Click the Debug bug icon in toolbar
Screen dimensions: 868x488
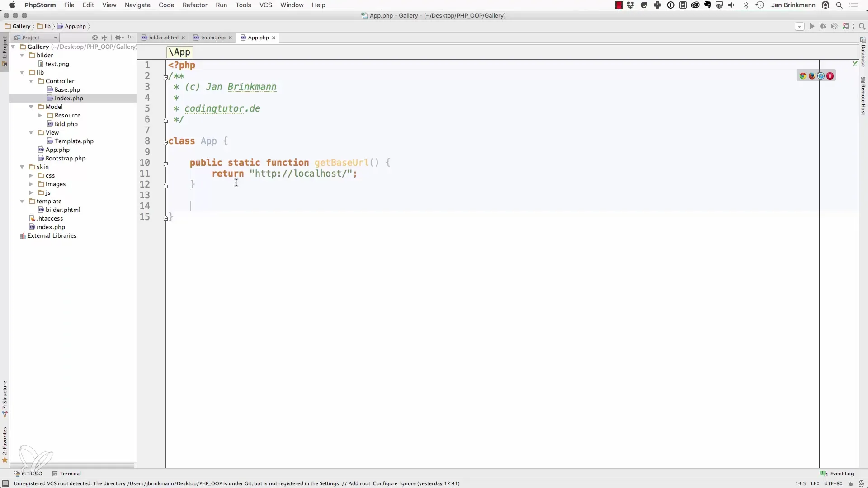[823, 27]
